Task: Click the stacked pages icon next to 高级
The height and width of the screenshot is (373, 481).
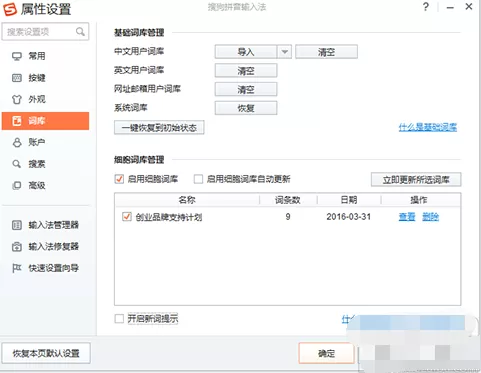Action: (17, 185)
